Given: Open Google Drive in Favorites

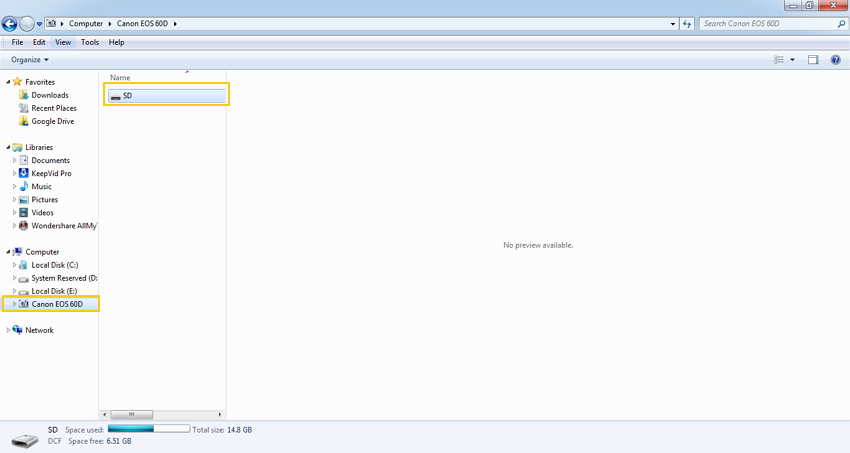Looking at the screenshot, I should 52,121.
